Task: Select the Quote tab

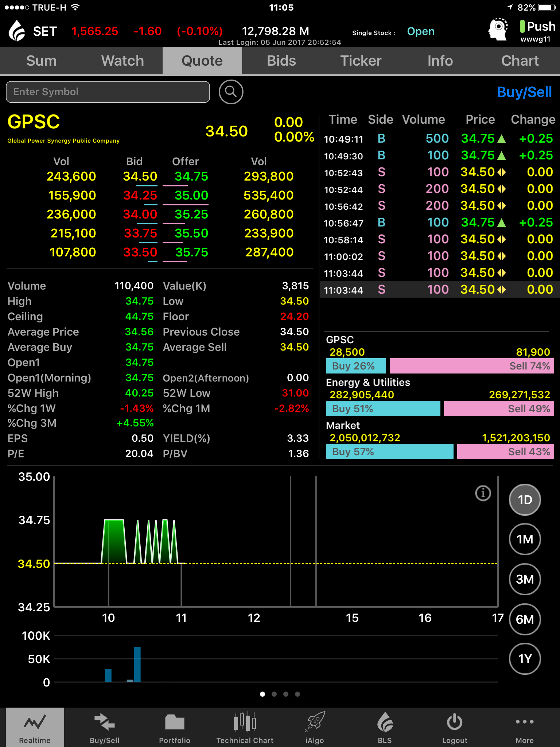Action: [202, 61]
